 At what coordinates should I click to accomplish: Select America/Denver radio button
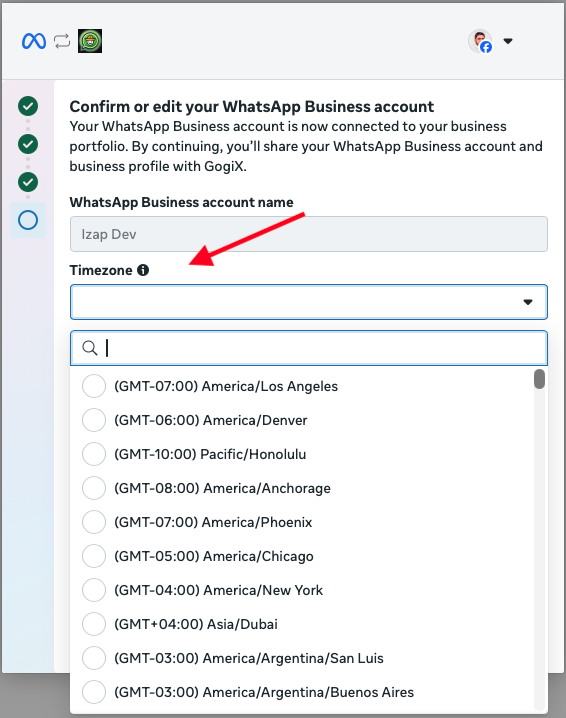click(94, 420)
